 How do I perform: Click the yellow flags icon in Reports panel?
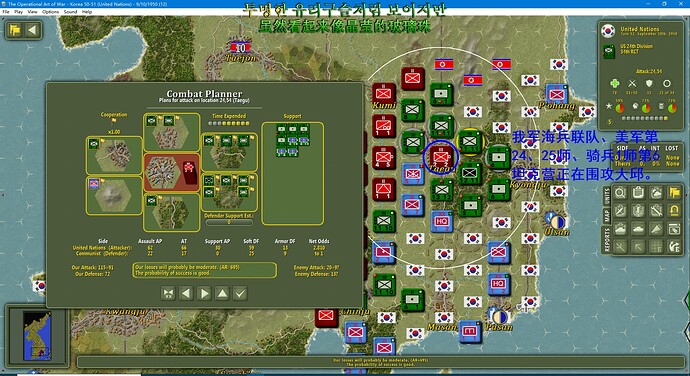(674, 193)
